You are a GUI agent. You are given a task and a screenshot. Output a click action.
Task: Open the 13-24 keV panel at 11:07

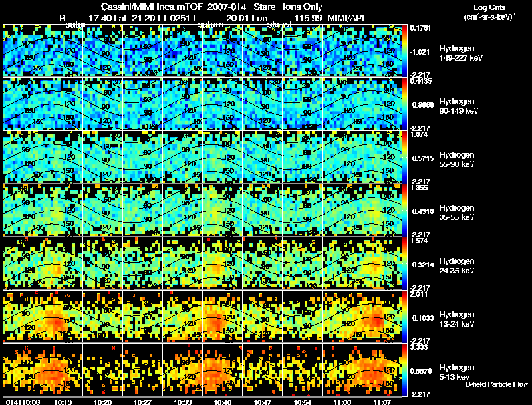coord(382,317)
